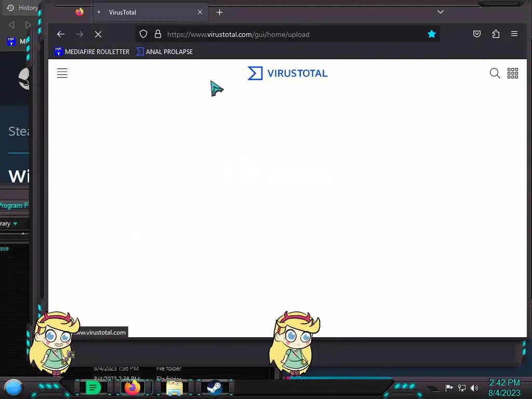Open the Start orb button

click(13, 388)
